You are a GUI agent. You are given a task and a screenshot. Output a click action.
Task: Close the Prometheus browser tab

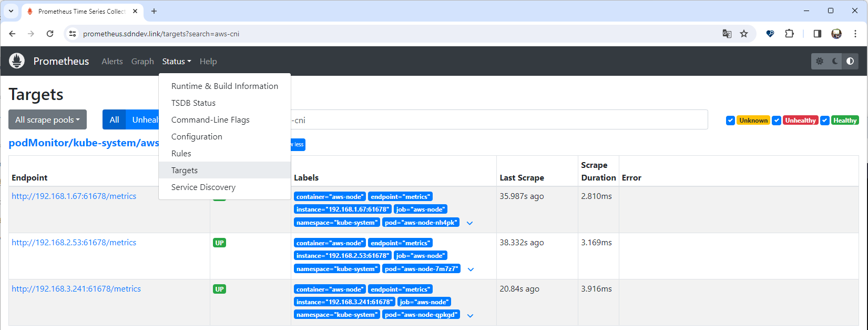[x=135, y=11]
